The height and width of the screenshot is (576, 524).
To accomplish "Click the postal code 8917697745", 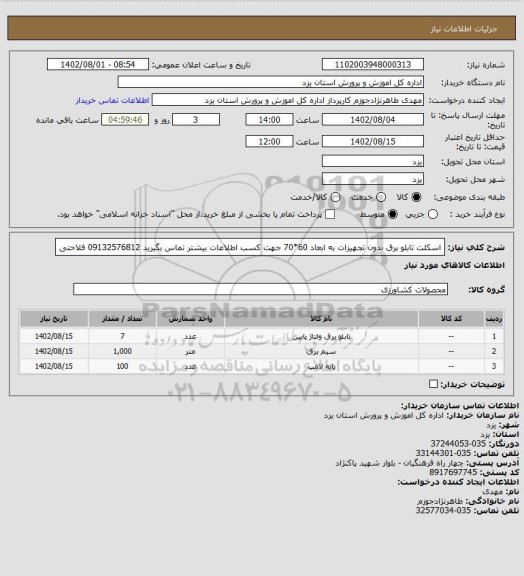I will pos(453,472).
